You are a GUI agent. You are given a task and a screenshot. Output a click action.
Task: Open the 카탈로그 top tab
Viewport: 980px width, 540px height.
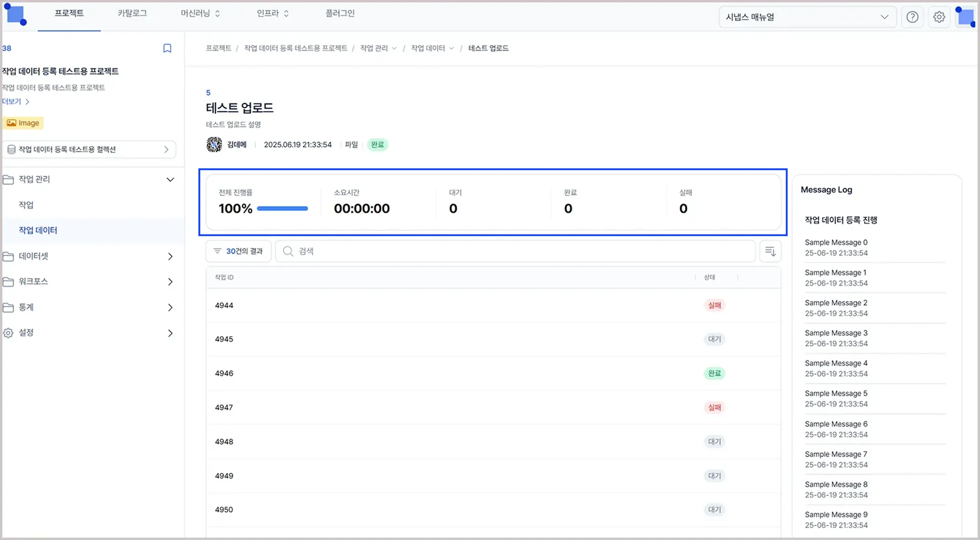(132, 13)
